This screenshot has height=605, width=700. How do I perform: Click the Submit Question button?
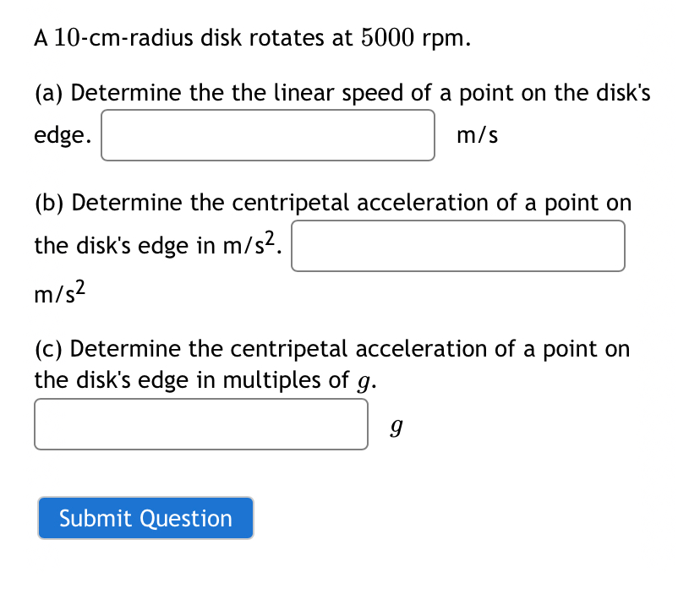click(x=145, y=518)
